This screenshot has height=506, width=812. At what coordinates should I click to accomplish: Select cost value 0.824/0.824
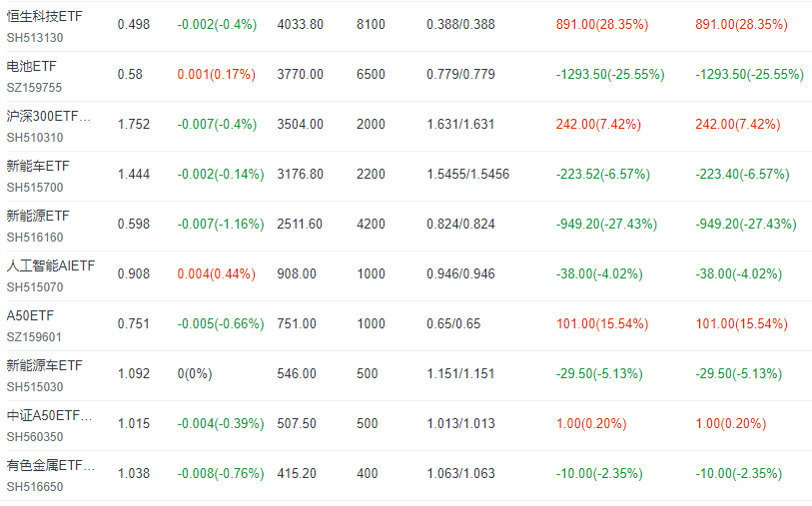[460, 224]
